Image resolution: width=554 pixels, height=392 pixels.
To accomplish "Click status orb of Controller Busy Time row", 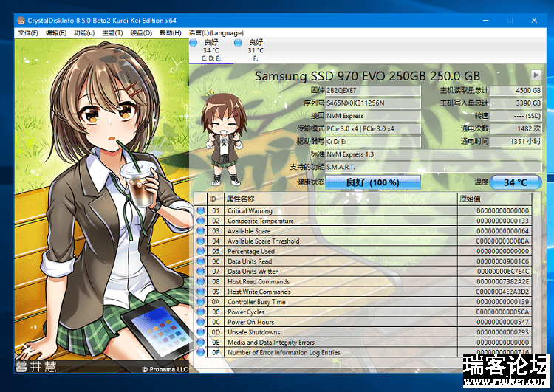I will (x=201, y=302).
